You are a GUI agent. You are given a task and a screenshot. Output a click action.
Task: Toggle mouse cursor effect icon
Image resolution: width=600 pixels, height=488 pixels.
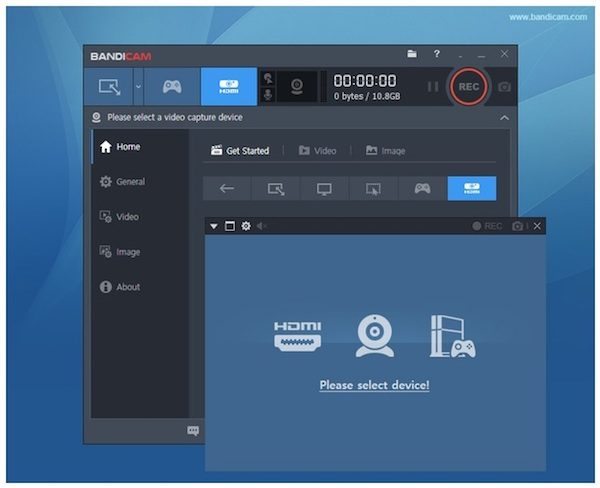268,79
